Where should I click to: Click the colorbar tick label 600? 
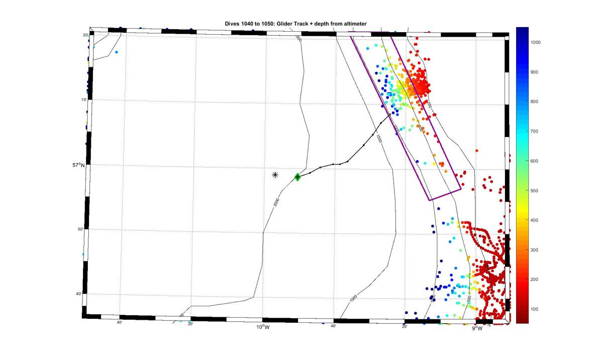click(x=535, y=161)
